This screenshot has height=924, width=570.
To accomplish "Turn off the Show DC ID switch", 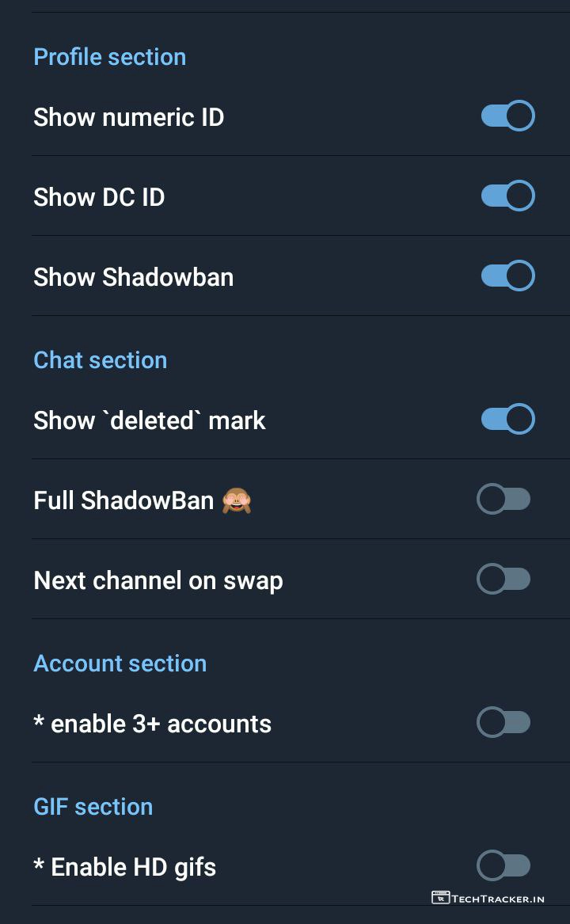I will coord(507,196).
